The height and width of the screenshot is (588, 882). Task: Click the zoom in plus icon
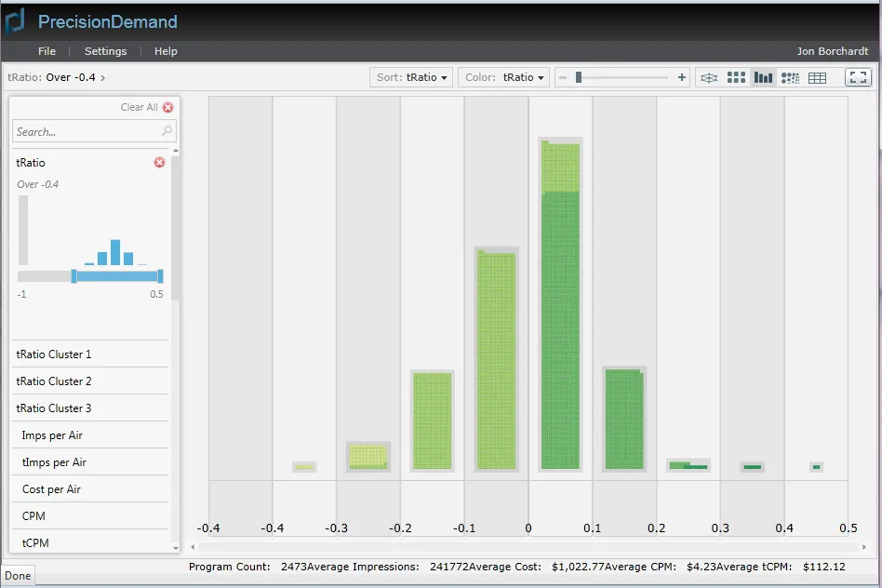click(682, 77)
